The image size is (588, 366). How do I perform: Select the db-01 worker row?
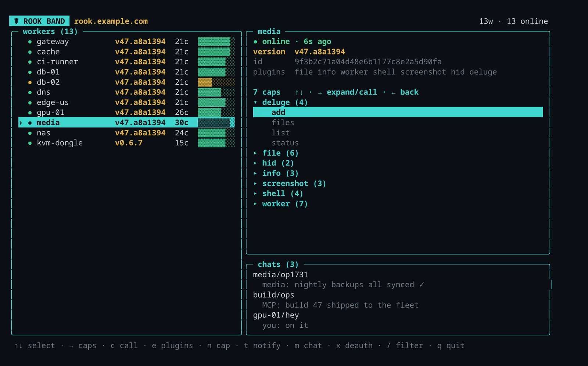click(x=127, y=72)
